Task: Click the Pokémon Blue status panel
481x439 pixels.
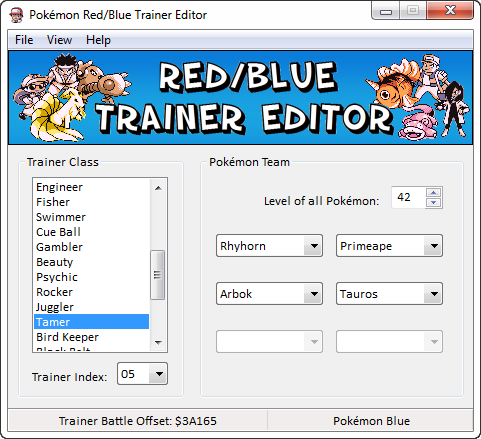Action: coord(371,421)
